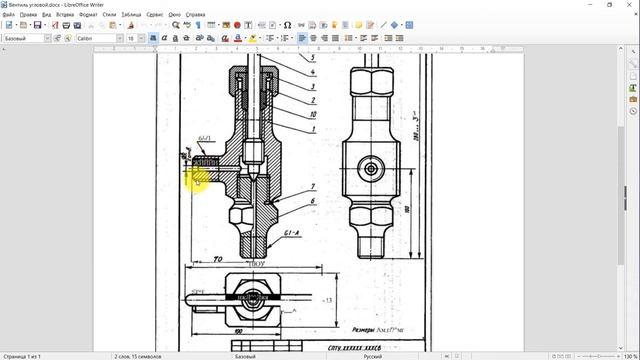The image size is (640, 360).
Task: Run the spelling check tool
Action: 187,25
